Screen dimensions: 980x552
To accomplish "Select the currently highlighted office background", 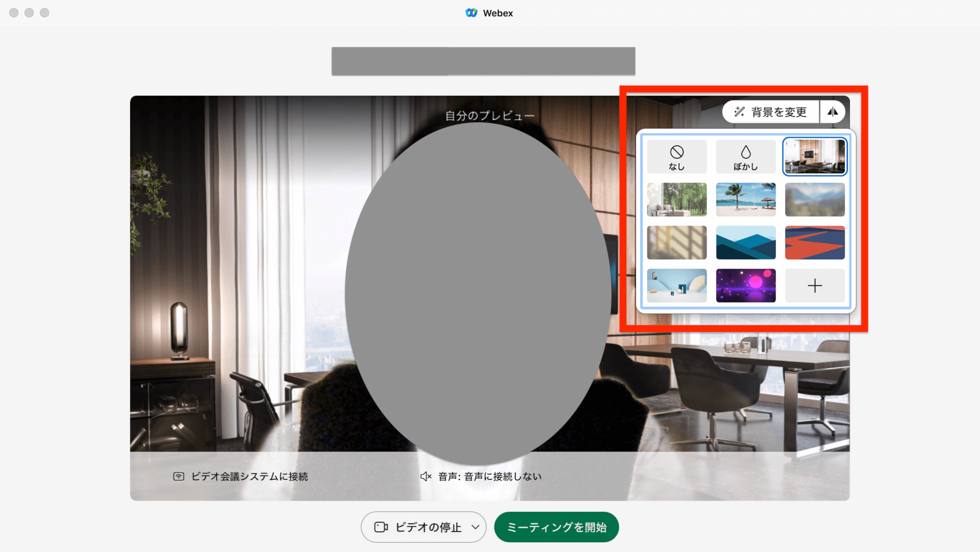I will [815, 157].
